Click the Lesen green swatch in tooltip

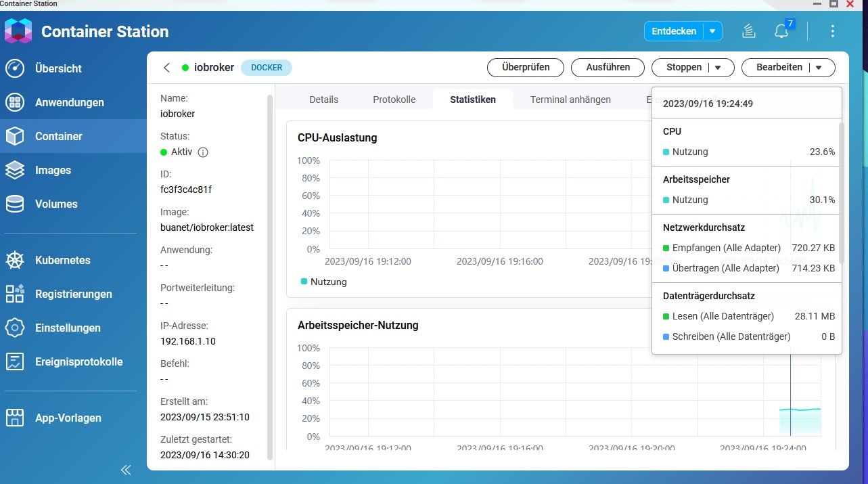pos(666,317)
